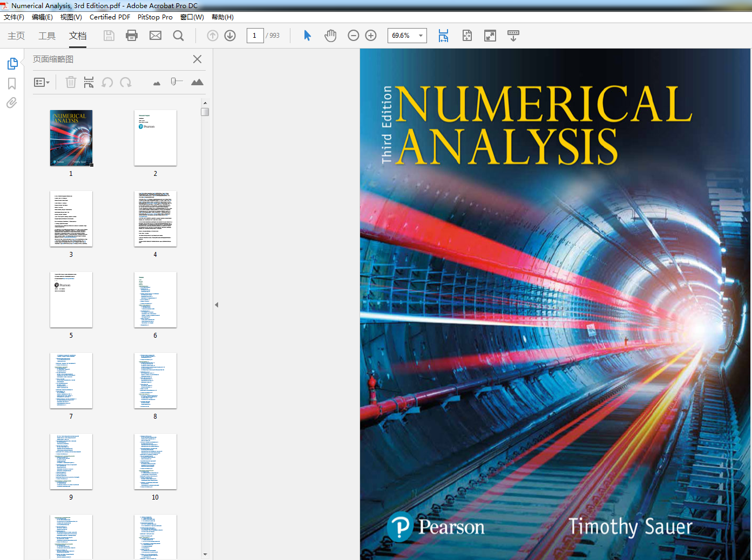Click the next page down-arrow button
Viewport: 752px width, 560px height.
[229, 36]
